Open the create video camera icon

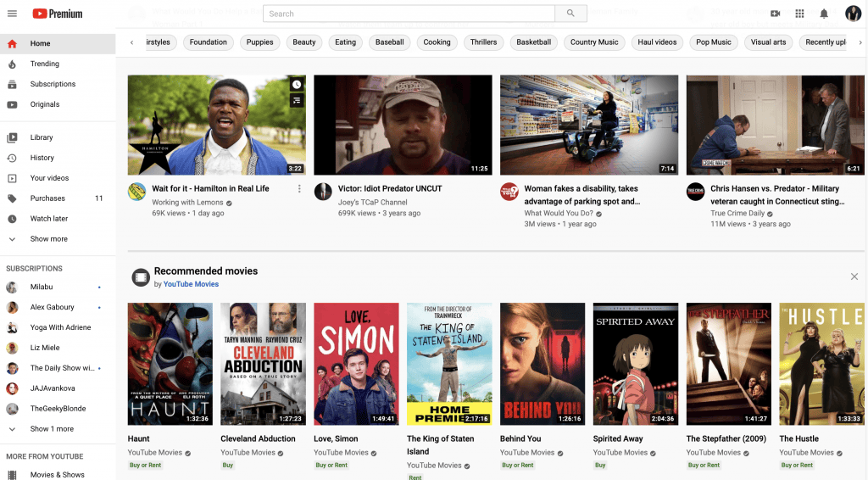tap(776, 14)
